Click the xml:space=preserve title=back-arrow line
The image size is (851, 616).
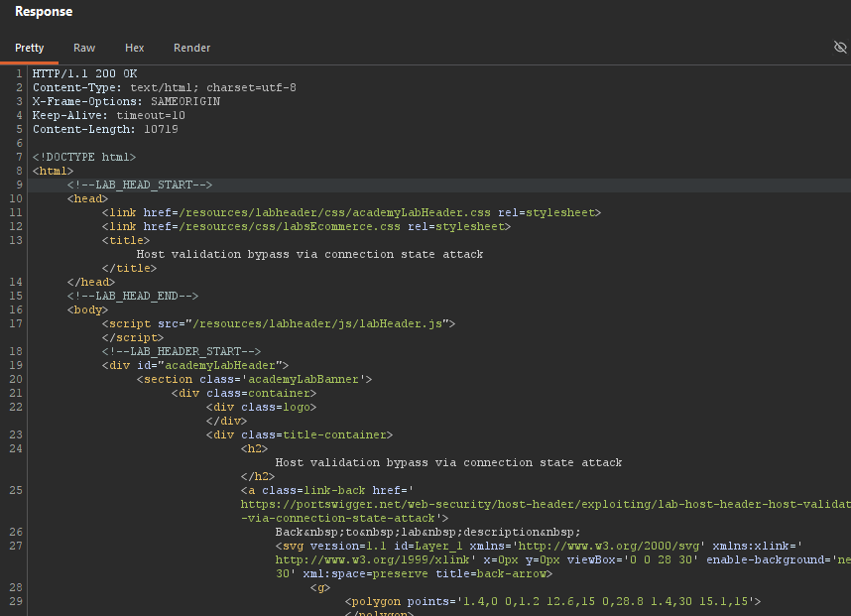tap(415, 573)
